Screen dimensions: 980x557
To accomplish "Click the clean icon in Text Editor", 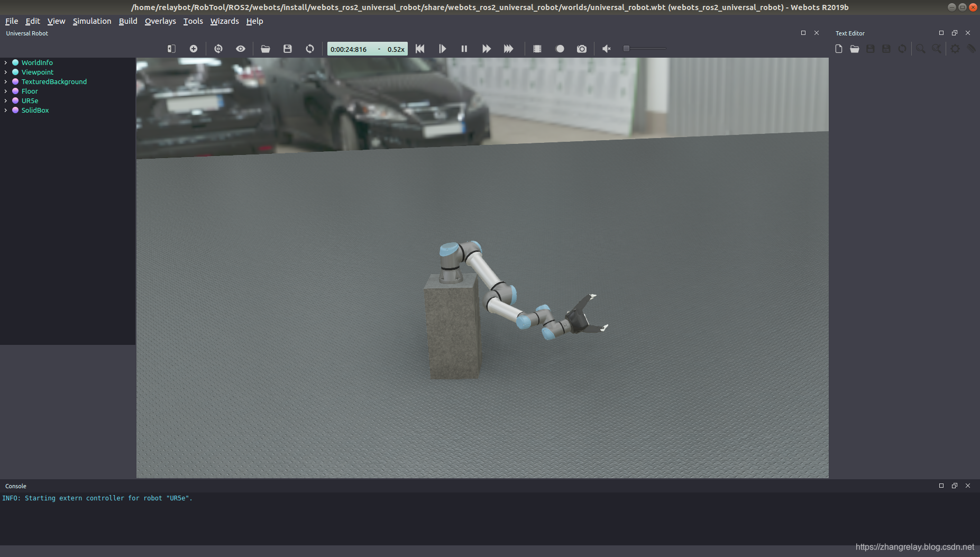I will coord(972,49).
